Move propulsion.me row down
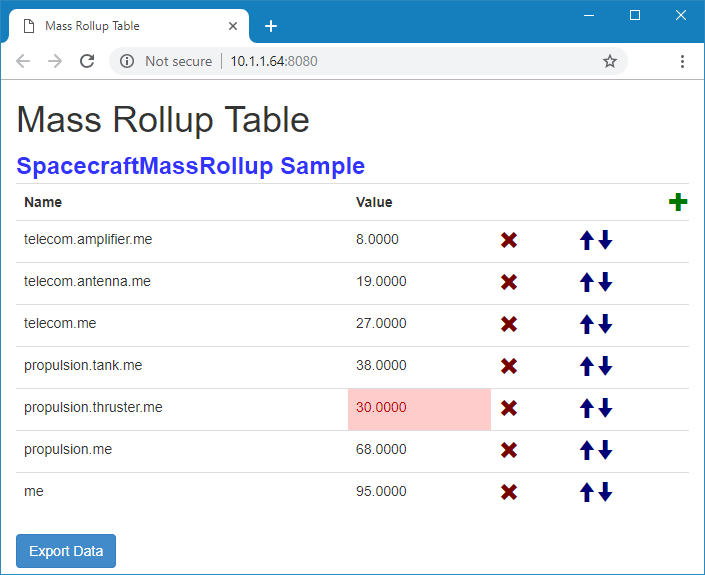 click(x=605, y=450)
